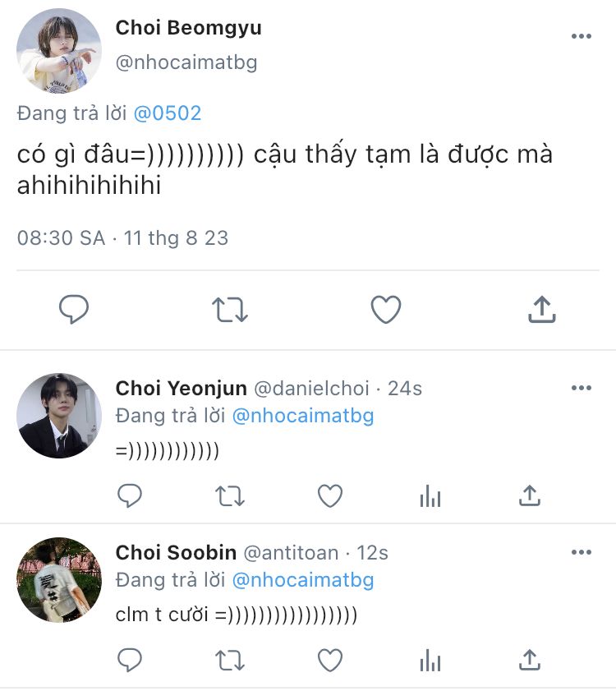Retweet Choi Soobin's reply
This screenshot has width=616, height=691.
coord(229,660)
